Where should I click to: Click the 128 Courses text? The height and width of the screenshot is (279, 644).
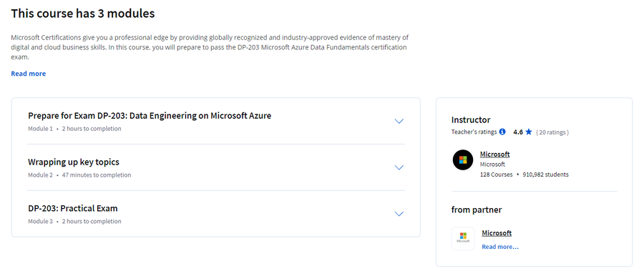496,175
